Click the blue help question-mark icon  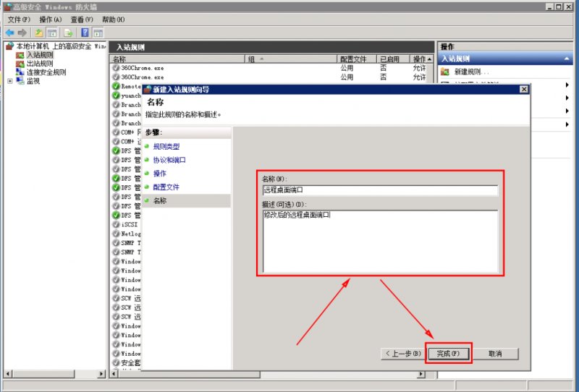click(x=85, y=33)
